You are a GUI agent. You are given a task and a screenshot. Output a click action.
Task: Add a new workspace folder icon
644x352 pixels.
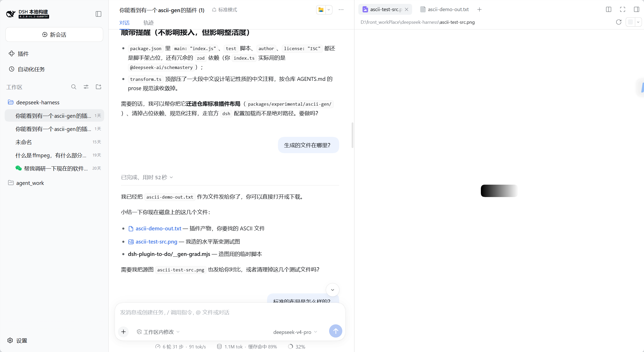click(x=99, y=87)
